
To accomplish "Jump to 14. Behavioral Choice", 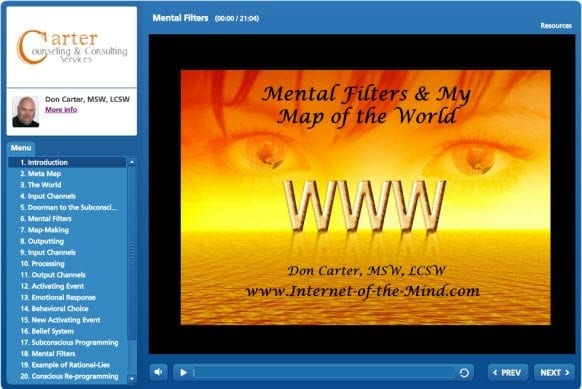I will (x=67, y=309).
